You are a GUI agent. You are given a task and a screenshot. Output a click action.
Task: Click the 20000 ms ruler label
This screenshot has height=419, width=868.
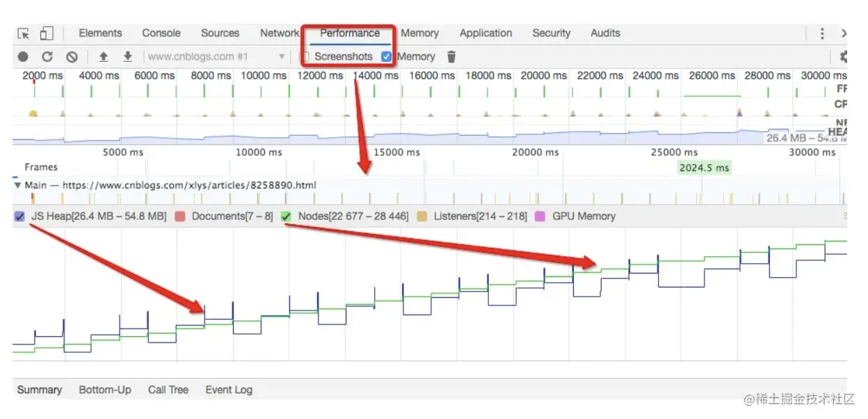(x=535, y=152)
